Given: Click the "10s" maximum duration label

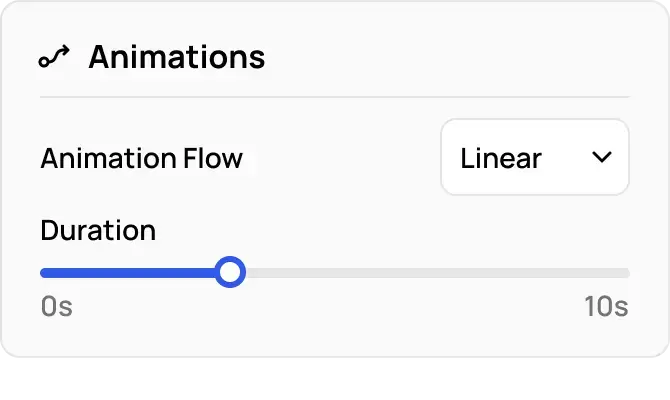Looking at the screenshot, I should pyautogui.click(x=606, y=307).
